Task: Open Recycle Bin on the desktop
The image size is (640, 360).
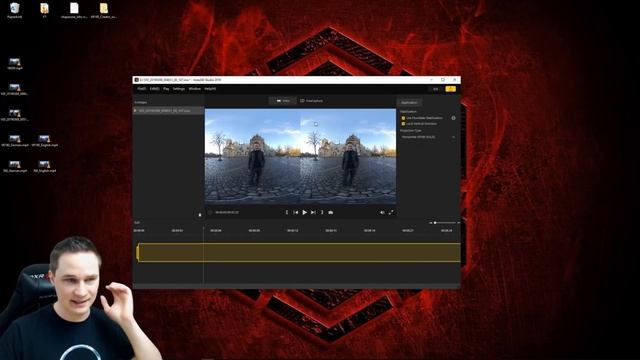Action: (x=15, y=10)
